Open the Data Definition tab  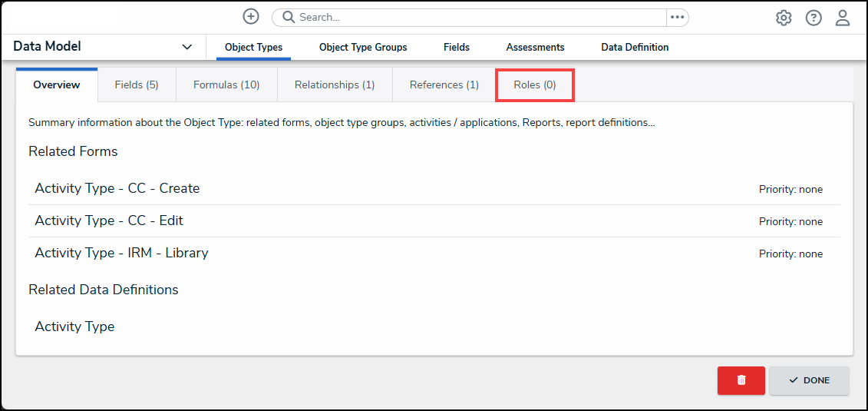click(635, 47)
